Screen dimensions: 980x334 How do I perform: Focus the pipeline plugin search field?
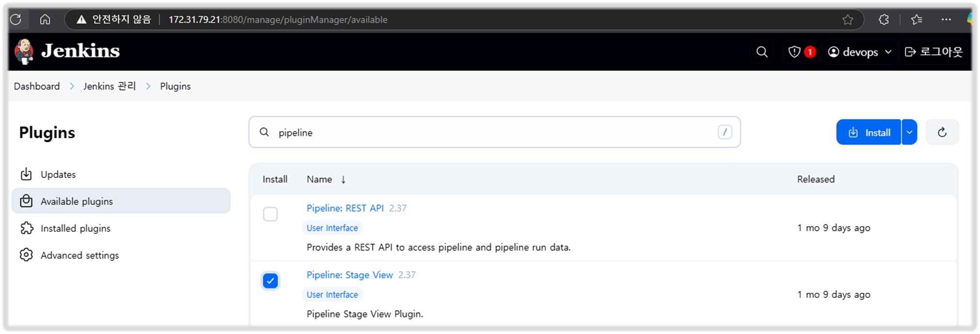(494, 132)
